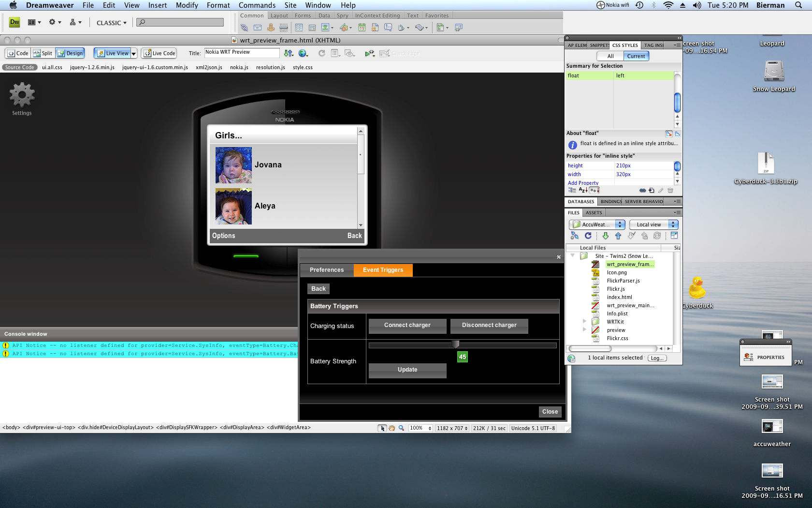This screenshot has height=508, width=812.
Task: Open the Extend Dreamweaver gear menu
Action: pos(55,22)
